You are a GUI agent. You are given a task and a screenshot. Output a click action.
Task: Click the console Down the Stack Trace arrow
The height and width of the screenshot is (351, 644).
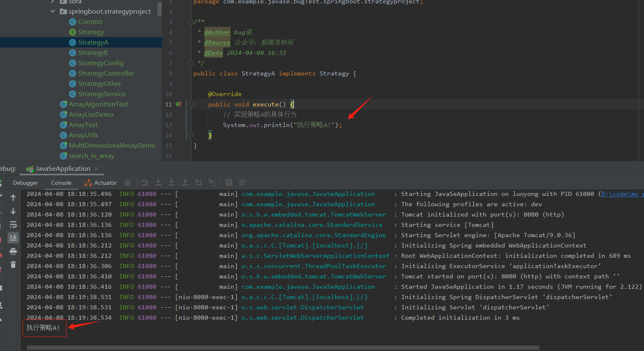pyautogui.click(x=13, y=211)
